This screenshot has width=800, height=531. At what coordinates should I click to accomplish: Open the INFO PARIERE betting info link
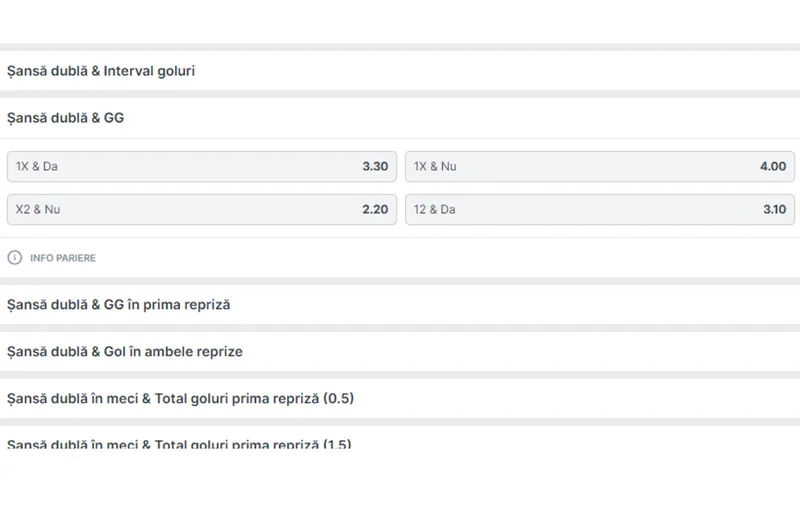[63, 258]
